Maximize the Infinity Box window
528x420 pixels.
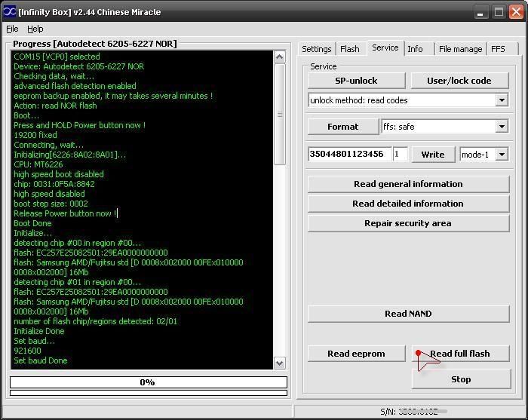pyautogui.click(x=499, y=12)
